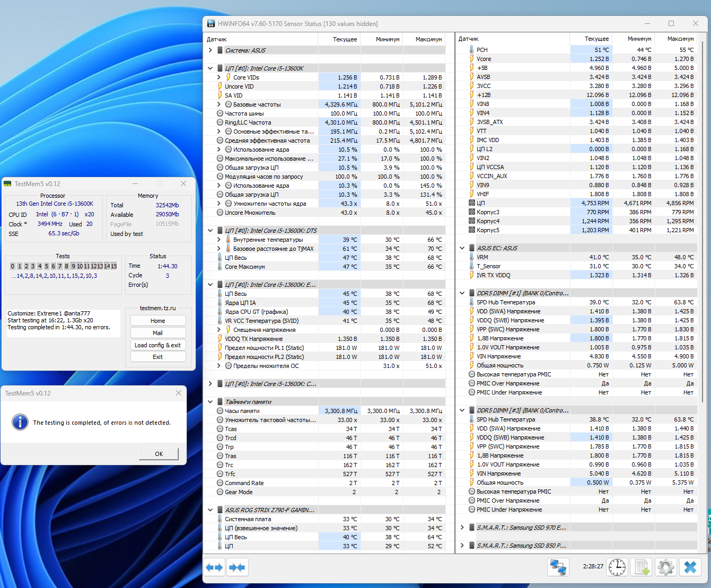Click the clock icon beside Частота шины
The image size is (711, 588).
pos(220,113)
